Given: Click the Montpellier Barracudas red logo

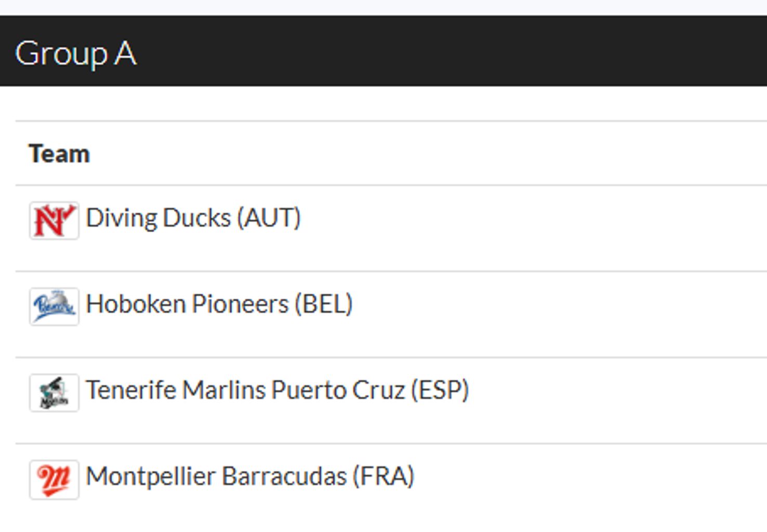Looking at the screenshot, I should pos(54,479).
